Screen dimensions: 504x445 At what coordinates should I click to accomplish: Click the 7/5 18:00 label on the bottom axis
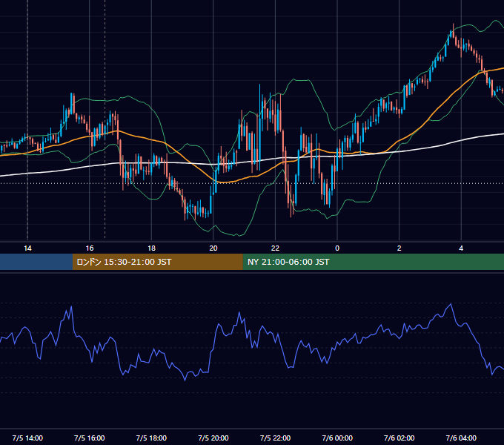click(151, 438)
